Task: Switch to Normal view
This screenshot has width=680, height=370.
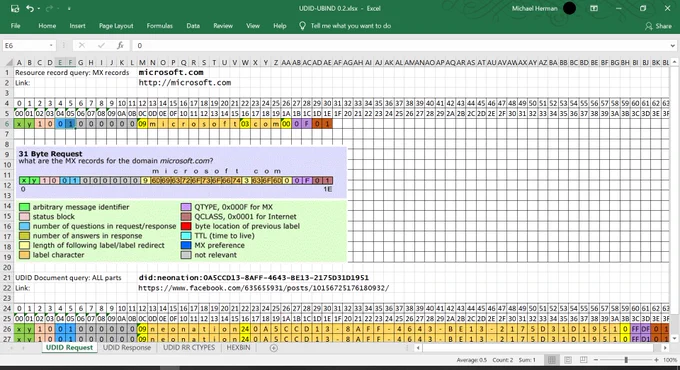Action: coord(552,360)
